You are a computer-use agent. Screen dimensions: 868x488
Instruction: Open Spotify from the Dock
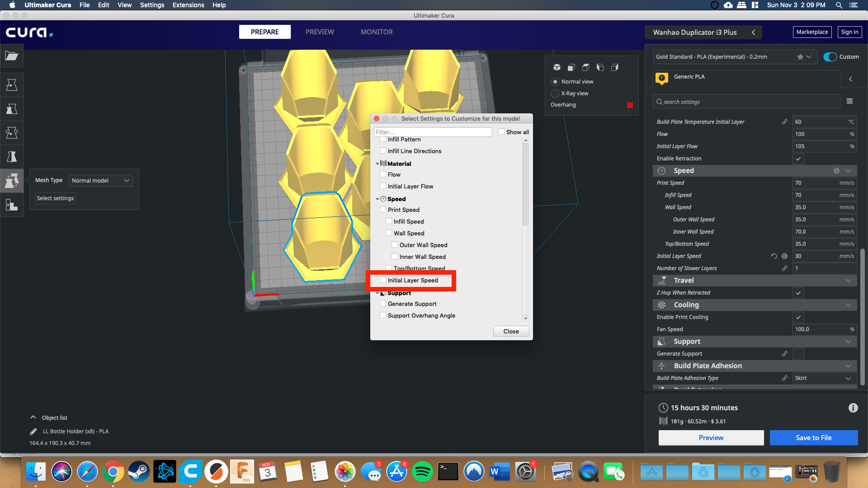(x=422, y=472)
